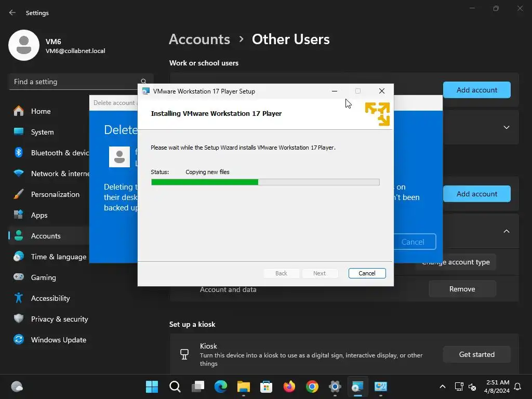Image resolution: width=532 pixels, height=399 pixels.
Task: Click the Find a setting search field
Action: [81, 82]
